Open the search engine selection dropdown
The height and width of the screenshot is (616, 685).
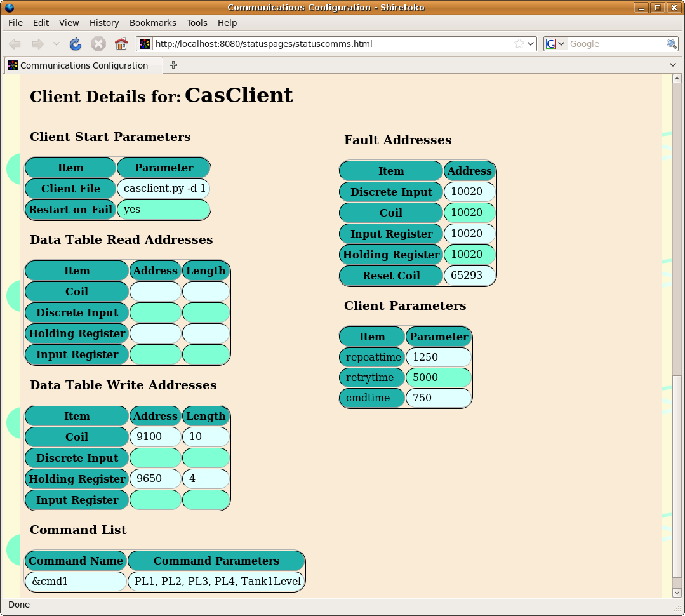click(561, 44)
